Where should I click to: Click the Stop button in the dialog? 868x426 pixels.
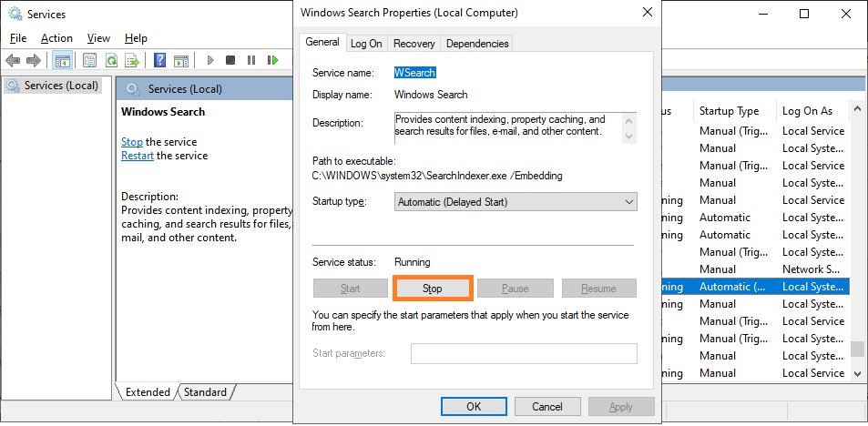point(433,289)
